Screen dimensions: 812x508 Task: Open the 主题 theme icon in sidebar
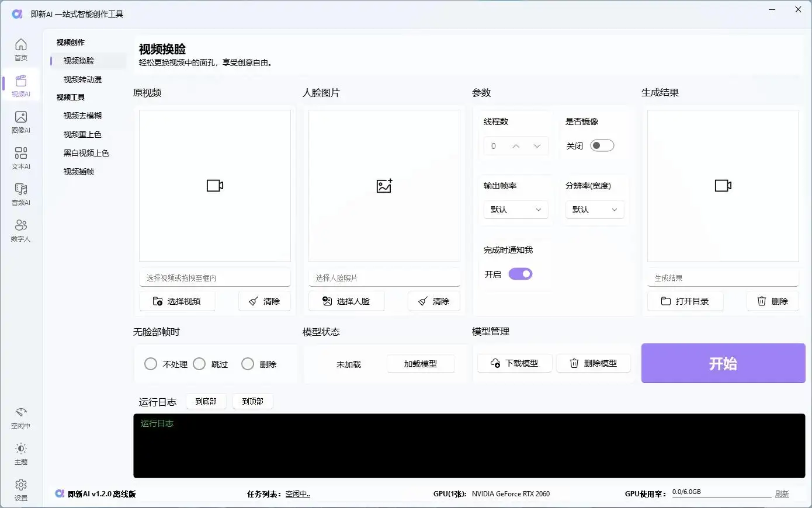pos(20,453)
